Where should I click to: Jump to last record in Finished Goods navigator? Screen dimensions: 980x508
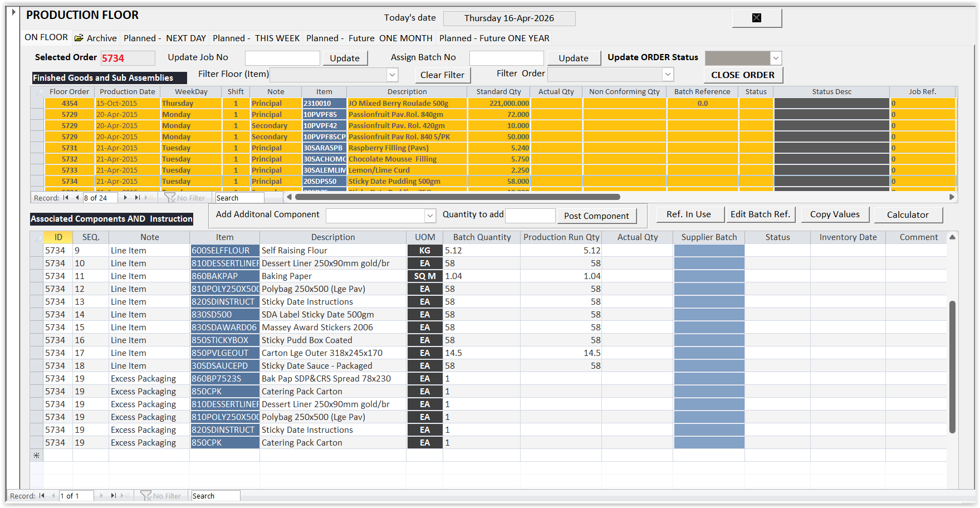click(x=137, y=198)
